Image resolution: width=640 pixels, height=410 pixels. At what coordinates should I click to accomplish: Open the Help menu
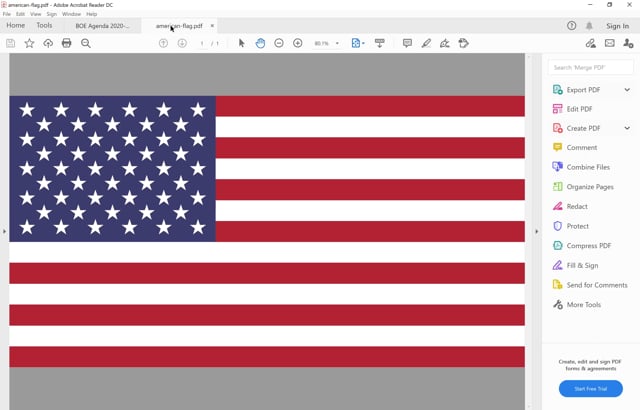pos(91,14)
